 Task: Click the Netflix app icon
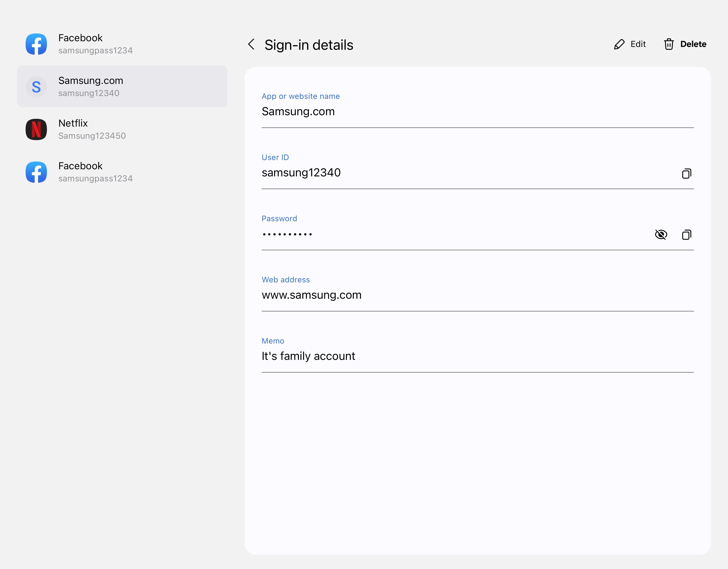(36, 129)
